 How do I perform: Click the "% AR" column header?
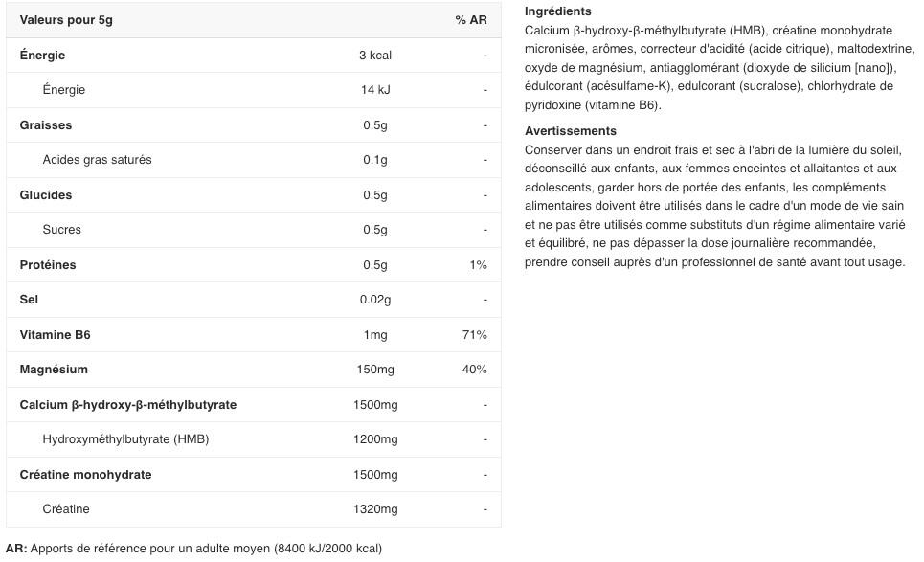pyautogui.click(x=470, y=20)
